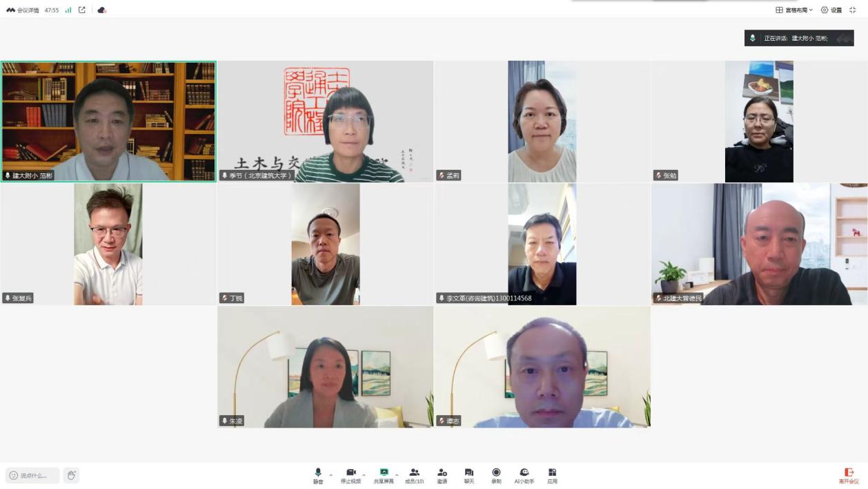
Task: Expand the arrow next to 静音
Action: [x=331, y=475]
